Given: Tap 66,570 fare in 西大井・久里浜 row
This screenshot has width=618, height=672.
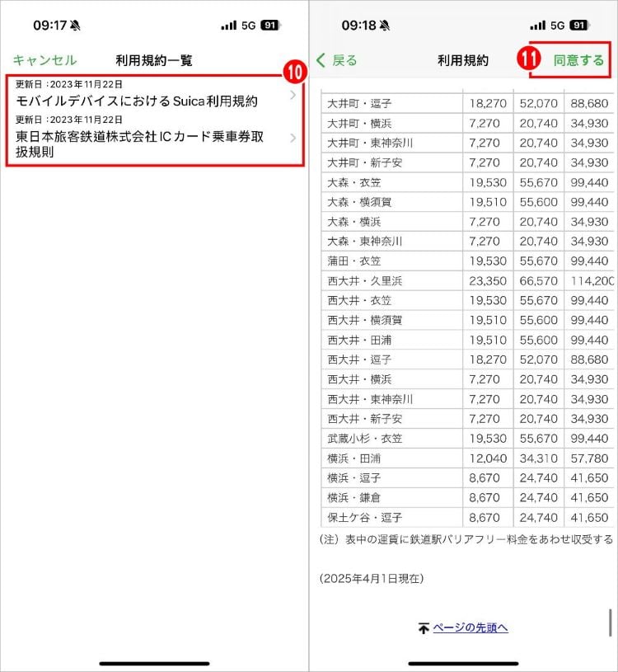Looking at the screenshot, I should (x=538, y=281).
